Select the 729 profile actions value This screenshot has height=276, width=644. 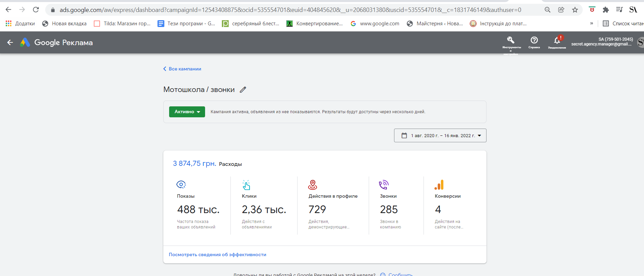coord(317,209)
